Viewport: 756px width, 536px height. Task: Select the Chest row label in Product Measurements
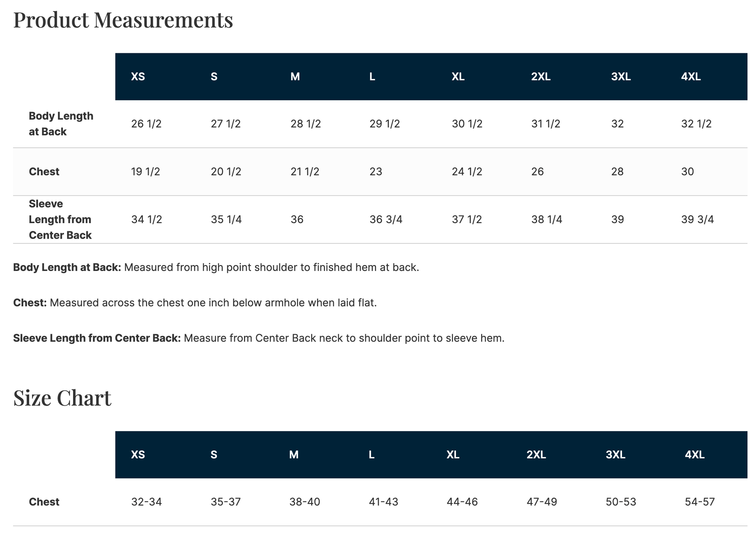coord(44,172)
